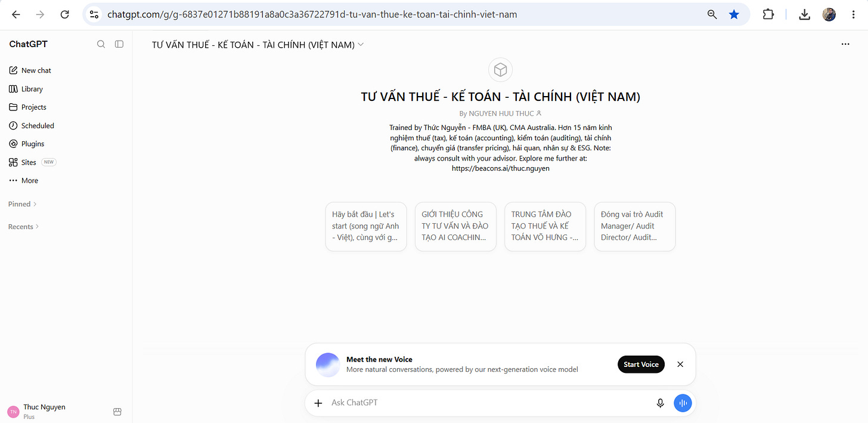This screenshot has height=423, width=868.
Task: Select the 'TRUNG TÂM ĐÀO TẠO THUẾ' prompt card
Action: coord(545,227)
